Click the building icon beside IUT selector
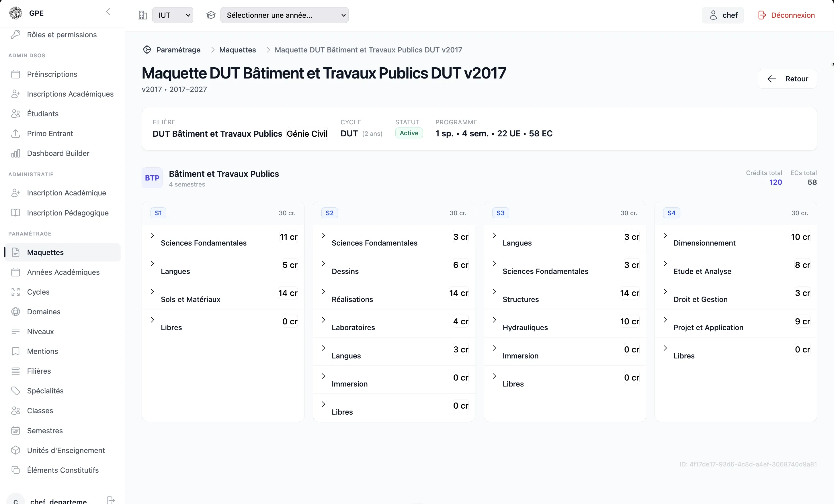Screen dimensions: 834x504 [143, 15]
